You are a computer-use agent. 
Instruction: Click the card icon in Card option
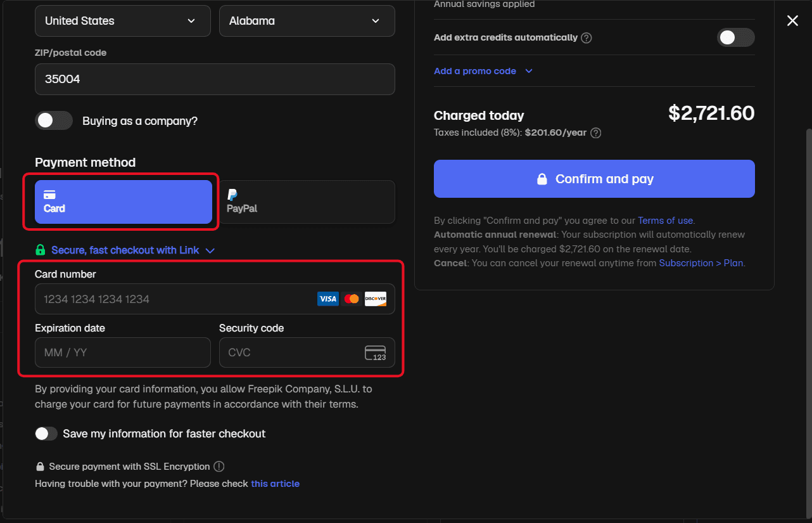pos(49,195)
